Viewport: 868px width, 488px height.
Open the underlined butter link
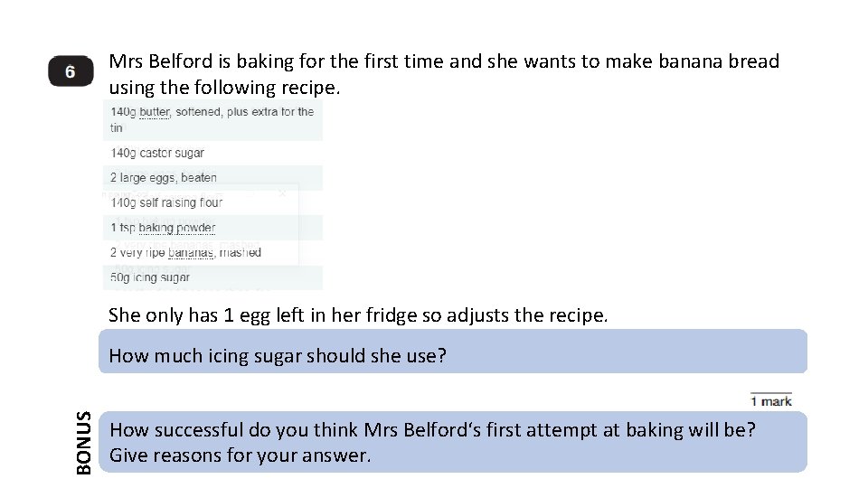tap(154, 112)
